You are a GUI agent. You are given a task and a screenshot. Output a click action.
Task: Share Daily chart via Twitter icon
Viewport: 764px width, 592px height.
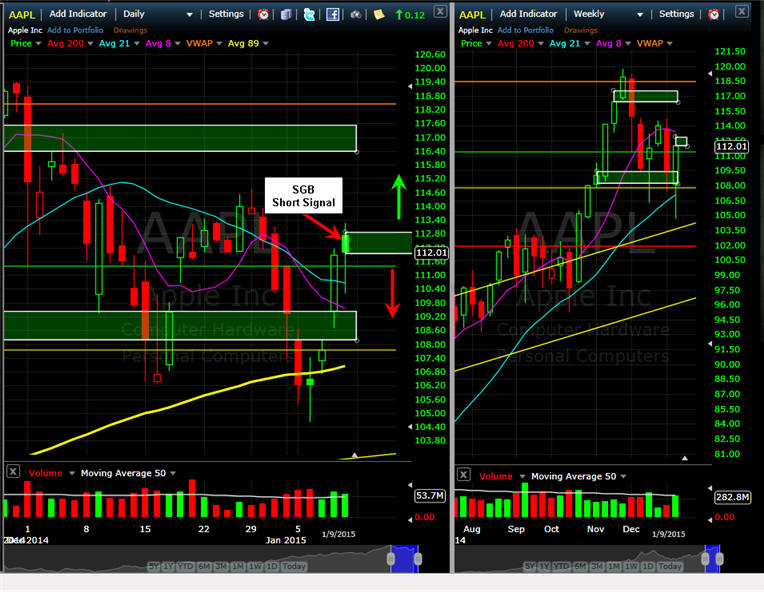tap(309, 15)
